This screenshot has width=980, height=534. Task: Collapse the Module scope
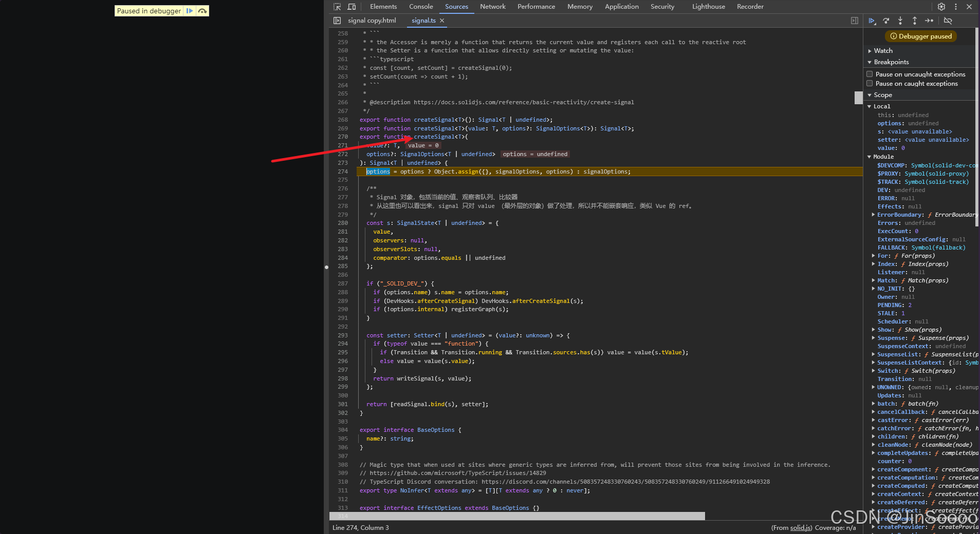870,157
